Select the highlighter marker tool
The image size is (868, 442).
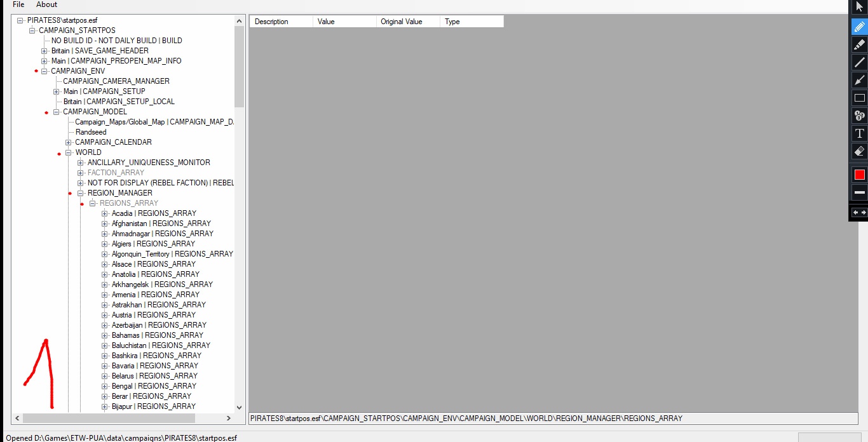coord(859,44)
